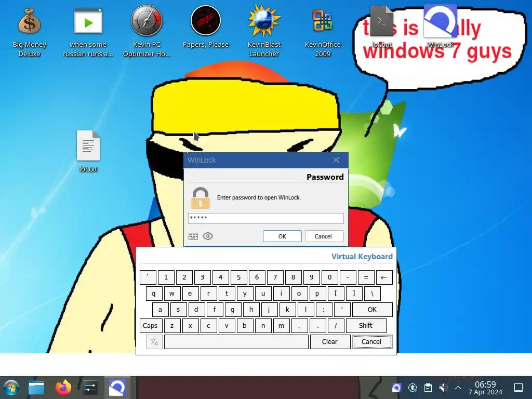This screenshot has width=532, height=399.
Task: Select the lol.txt file on desktop
Action: (88, 151)
